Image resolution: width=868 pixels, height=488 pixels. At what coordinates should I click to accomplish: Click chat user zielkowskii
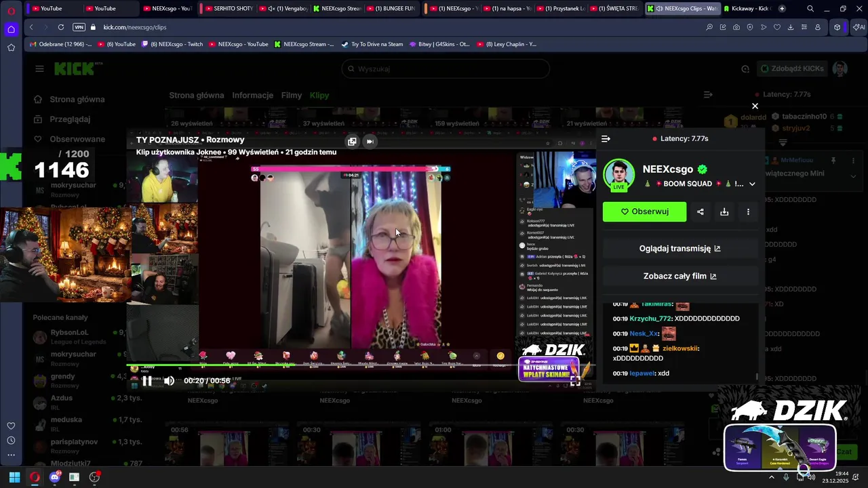pos(679,348)
